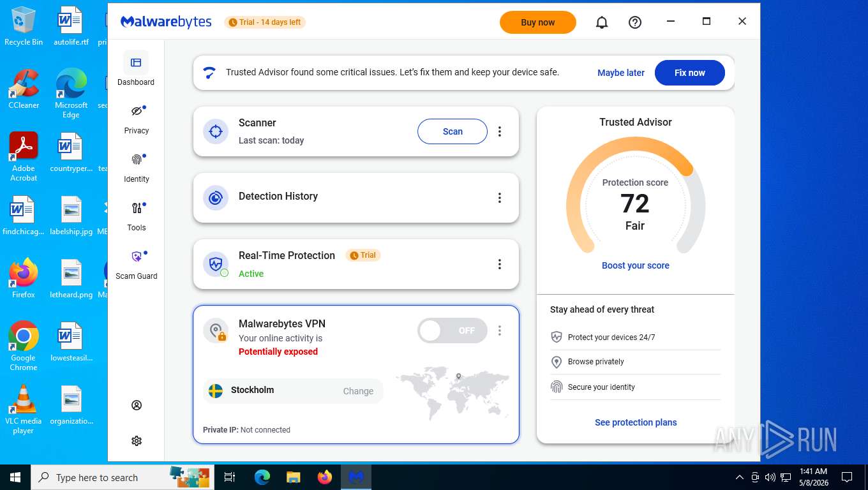Click Last scan: today text
Viewport: 868px width, 490px height.
pyautogui.click(x=271, y=140)
